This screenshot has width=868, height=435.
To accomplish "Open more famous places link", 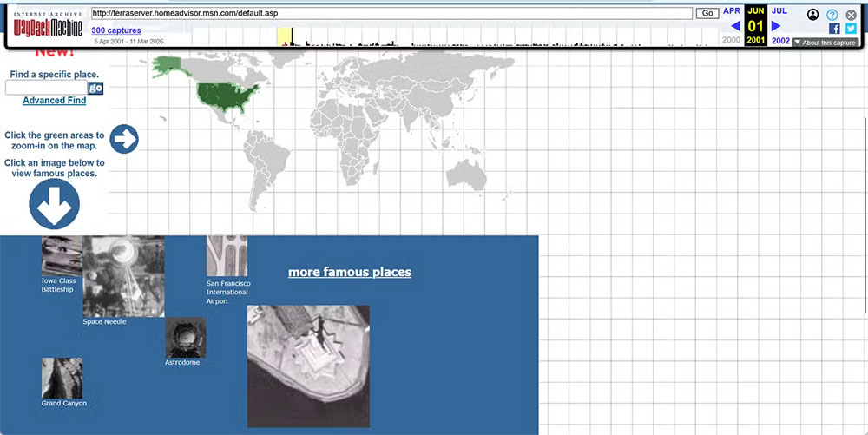I will pyautogui.click(x=350, y=272).
